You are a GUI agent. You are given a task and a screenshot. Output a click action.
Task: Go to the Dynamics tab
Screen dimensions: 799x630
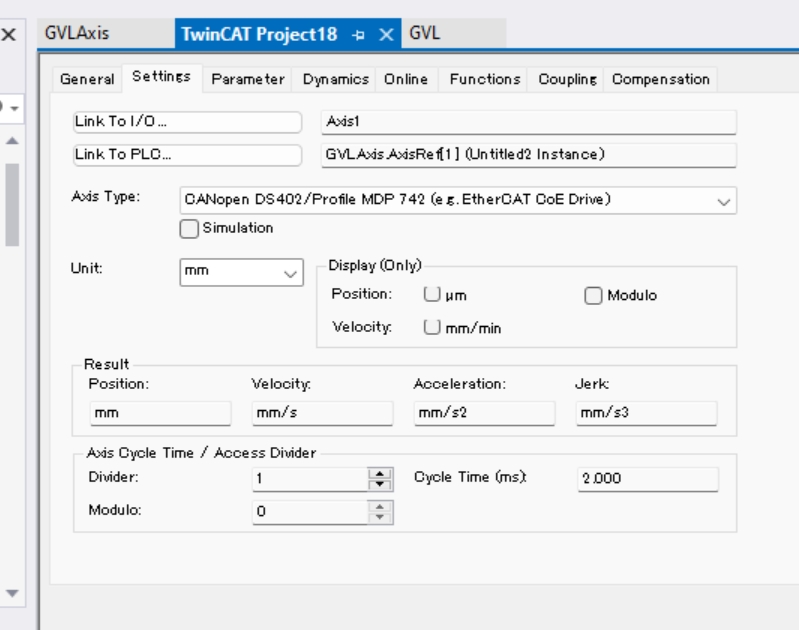335,80
